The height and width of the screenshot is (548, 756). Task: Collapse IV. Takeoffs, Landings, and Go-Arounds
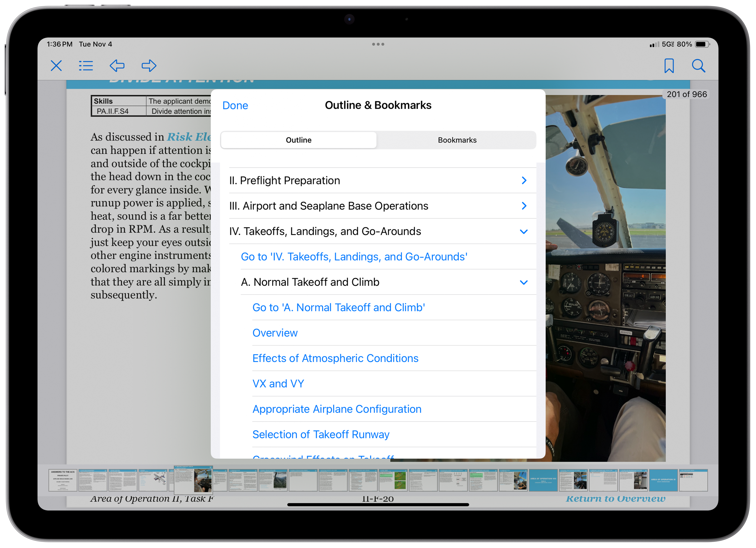(x=524, y=232)
